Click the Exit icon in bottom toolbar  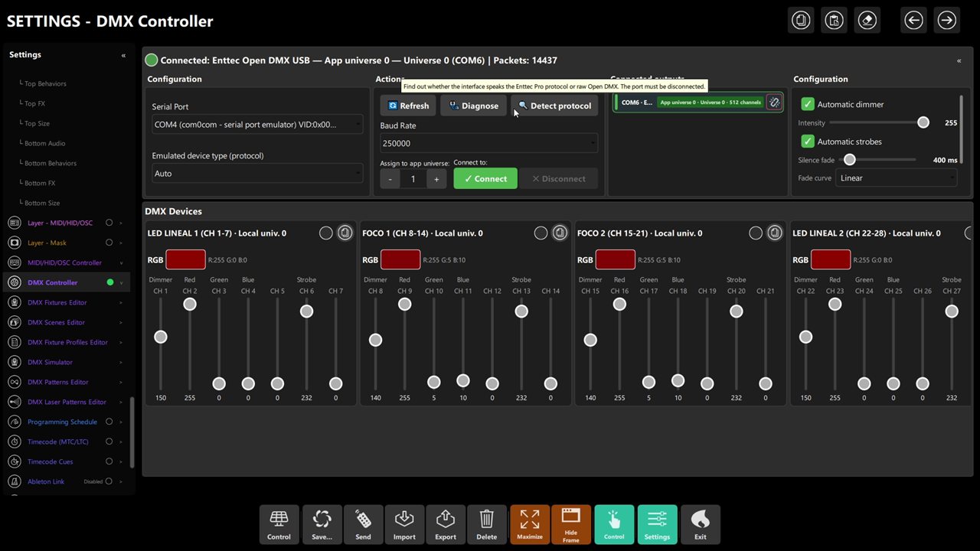tap(701, 525)
